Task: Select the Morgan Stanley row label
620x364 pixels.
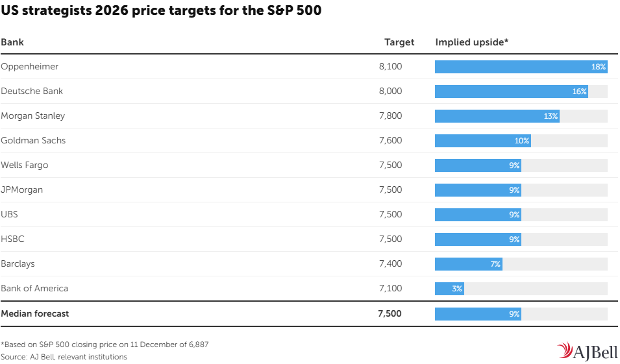Action: 33,116
